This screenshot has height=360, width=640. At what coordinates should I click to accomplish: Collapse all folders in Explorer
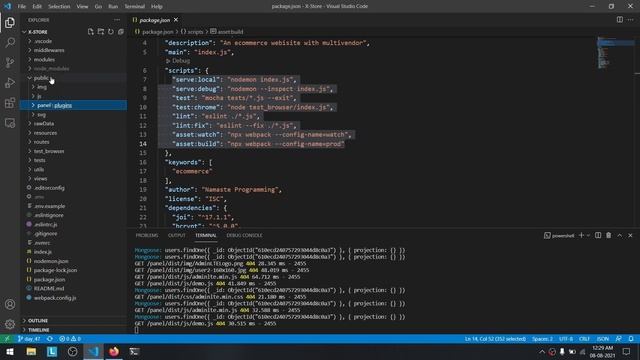pyautogui.click(x=121, y=31)
